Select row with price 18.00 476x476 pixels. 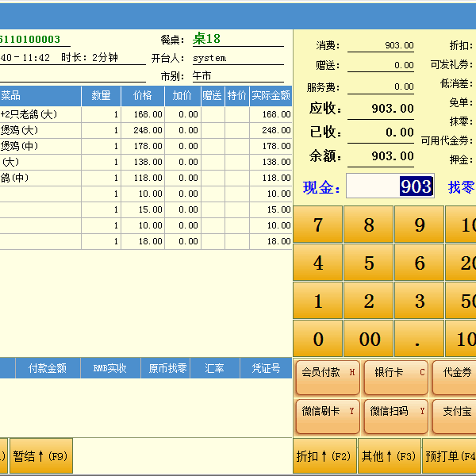tap(146, 241)
